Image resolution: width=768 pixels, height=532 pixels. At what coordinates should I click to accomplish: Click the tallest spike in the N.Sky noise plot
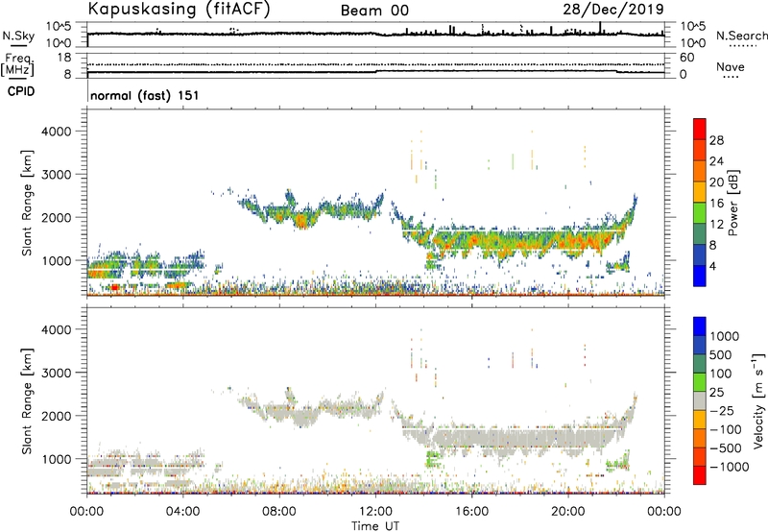pyautogui.click(x=601, y=28)
